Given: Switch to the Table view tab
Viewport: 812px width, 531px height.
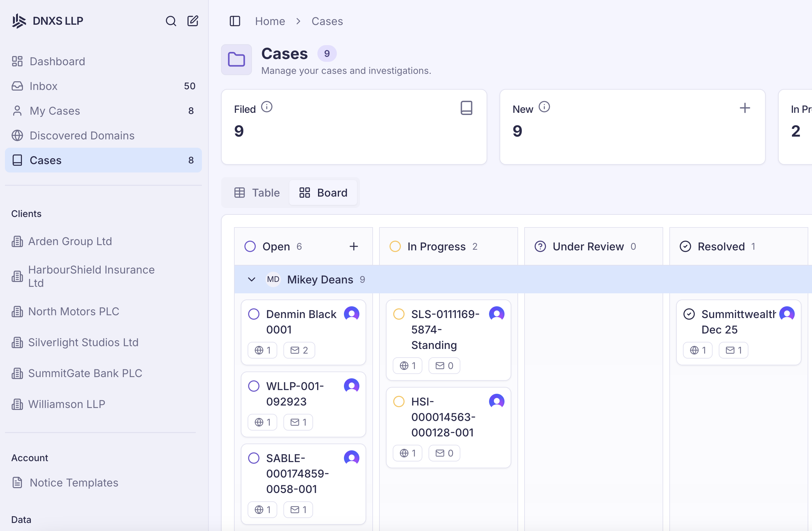Looking at the screenshot, I should pos(257,193).
